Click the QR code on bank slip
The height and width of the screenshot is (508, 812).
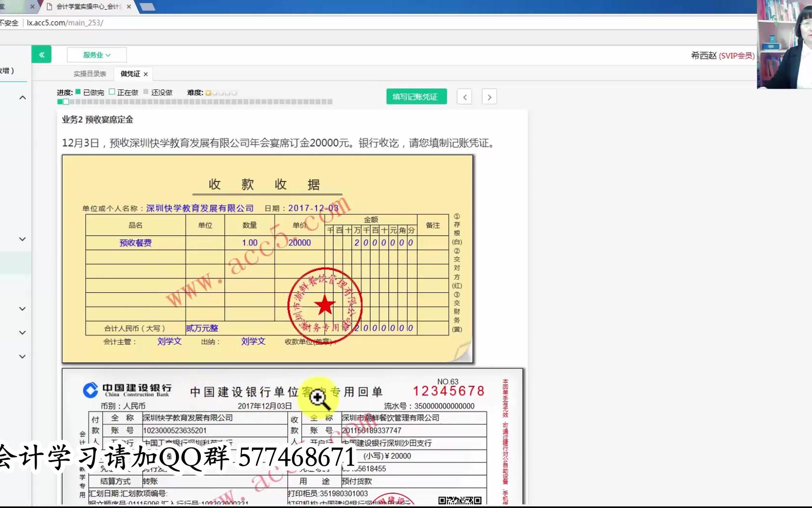(x=460, y=500)
